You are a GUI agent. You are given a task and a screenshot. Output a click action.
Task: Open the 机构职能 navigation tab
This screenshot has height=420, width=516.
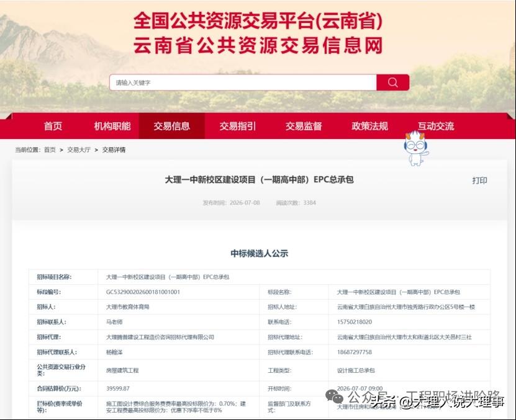tap(112, 126)
